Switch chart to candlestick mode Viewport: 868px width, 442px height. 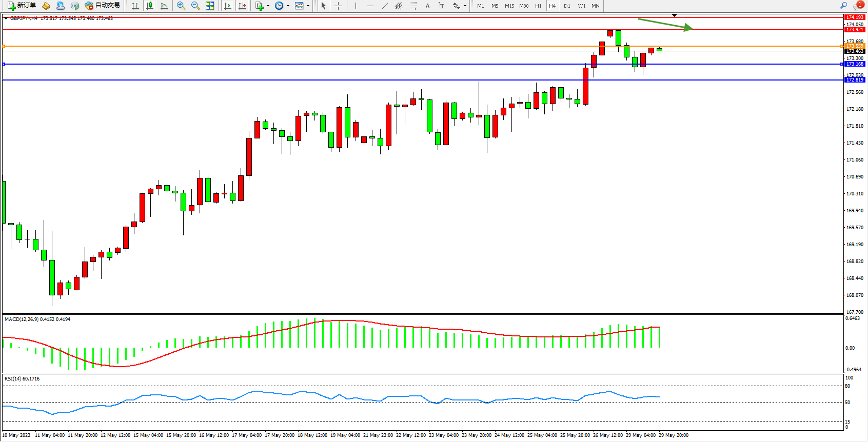(150, 6)
